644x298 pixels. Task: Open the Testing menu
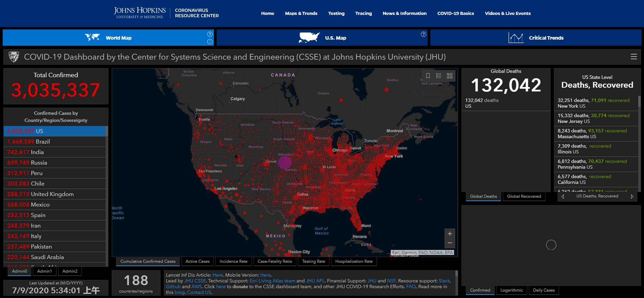coord(336,14)
